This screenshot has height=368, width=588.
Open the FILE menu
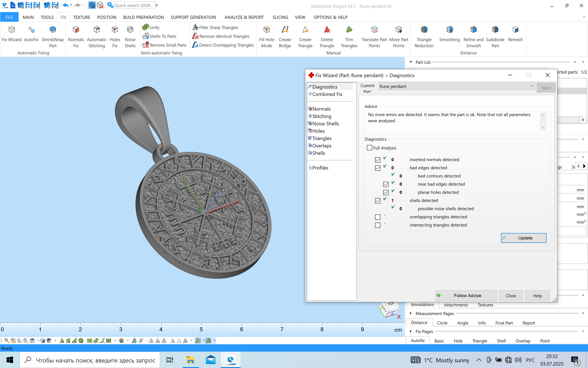pyautogui.click(x=9, y=17)
